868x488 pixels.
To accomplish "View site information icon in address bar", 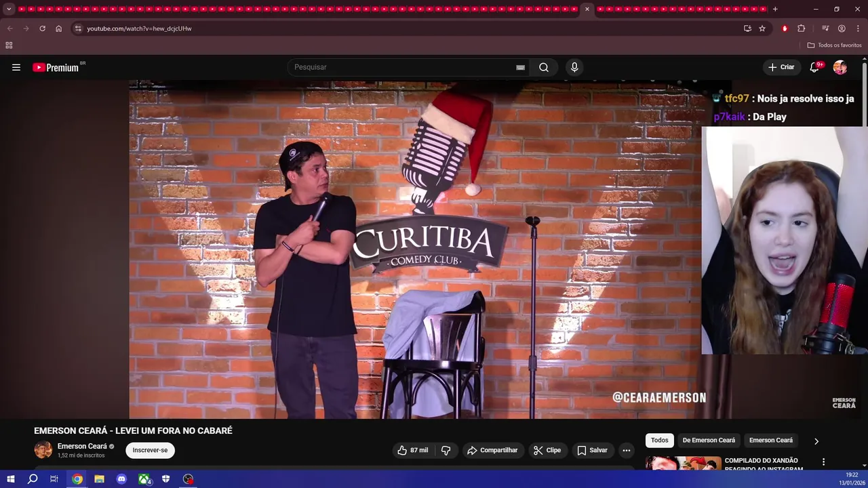I will (x=78, y=28).
